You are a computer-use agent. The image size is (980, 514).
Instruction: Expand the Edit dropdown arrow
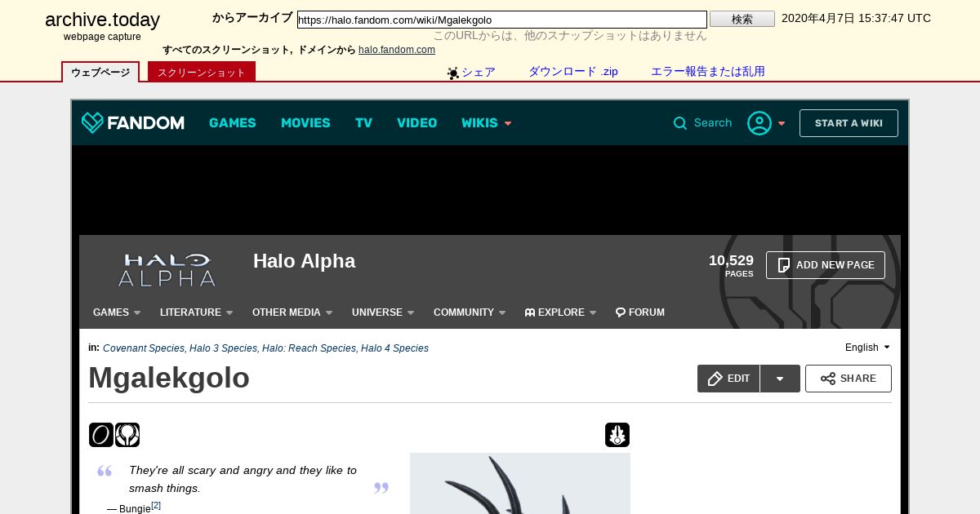[x=780, y=379]
